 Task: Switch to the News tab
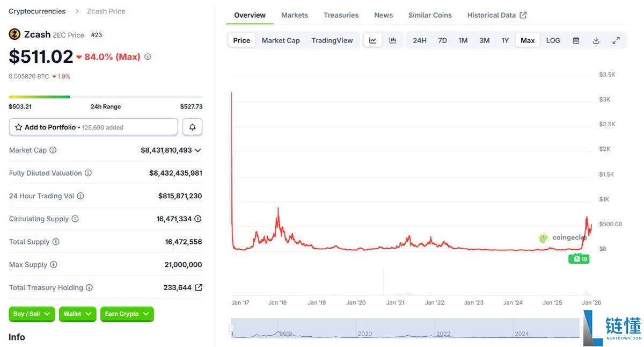(x=384, y=15)
